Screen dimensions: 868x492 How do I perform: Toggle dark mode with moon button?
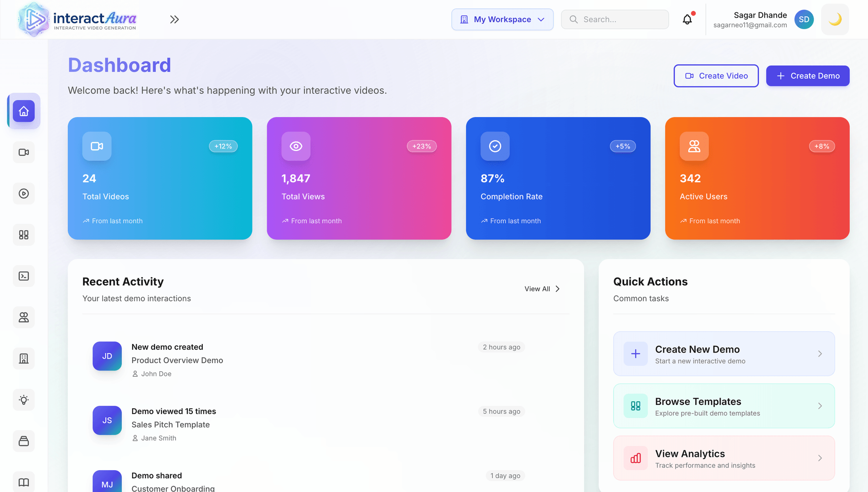pyautogui.click(x=835, y=20)
